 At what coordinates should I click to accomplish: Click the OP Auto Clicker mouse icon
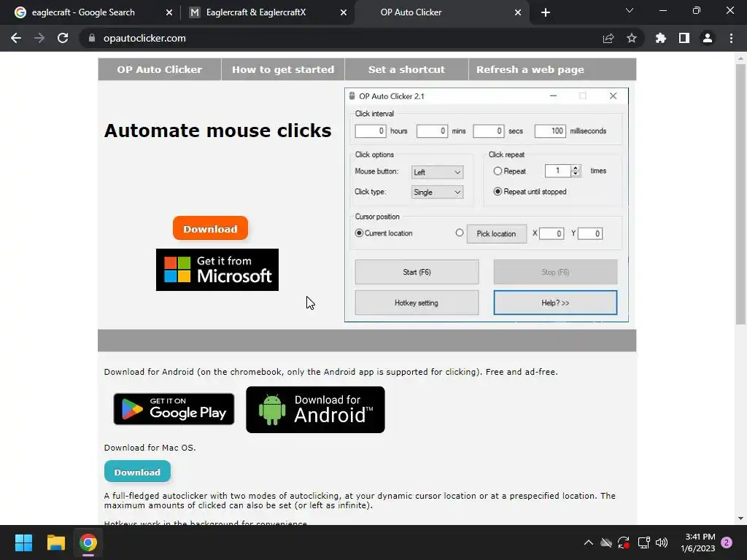[x=352, y=96]
